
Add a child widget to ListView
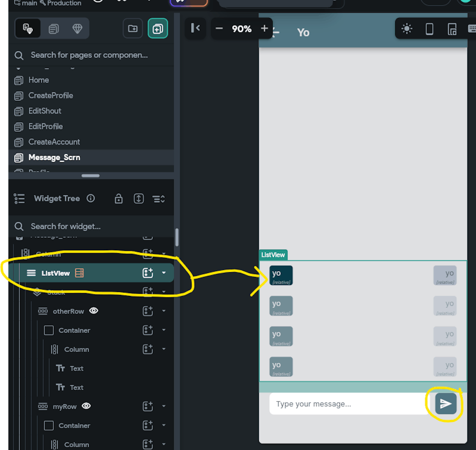pyautogui.click(x=148, y=273)
